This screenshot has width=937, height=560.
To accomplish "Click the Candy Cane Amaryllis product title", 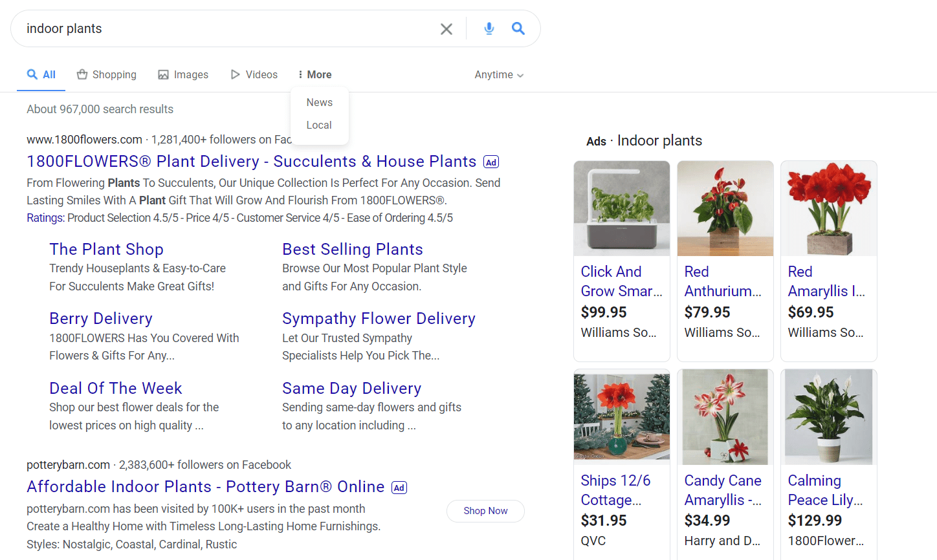I will tap(723, 490).
